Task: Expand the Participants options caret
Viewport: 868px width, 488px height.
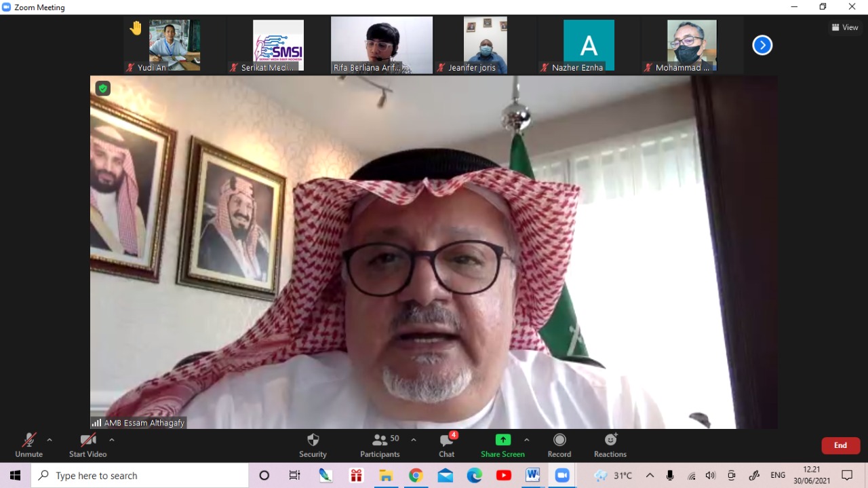Action: pos(414,440)
